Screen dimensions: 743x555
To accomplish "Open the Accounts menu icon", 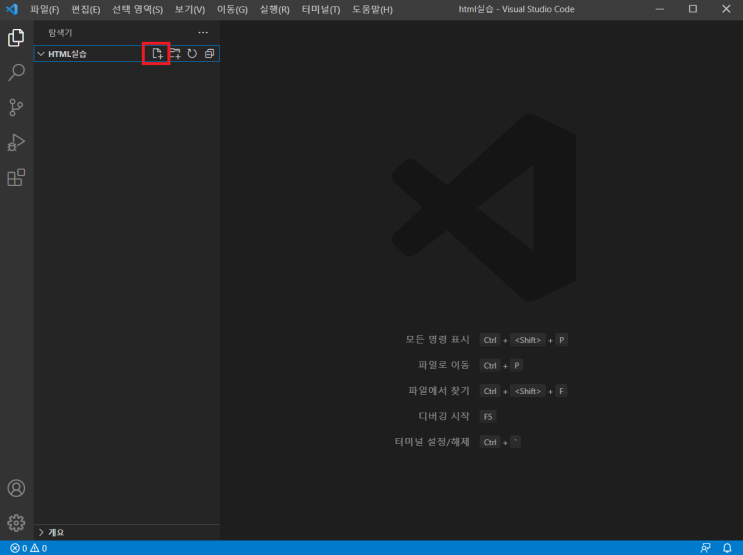I will coord(16,488).
